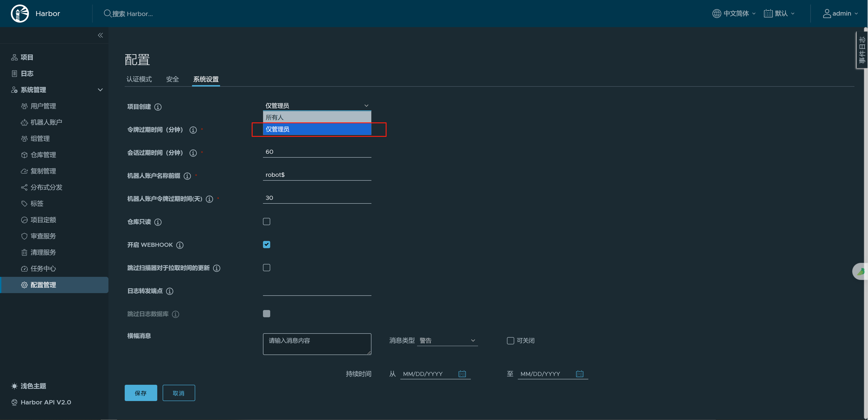Enable the 仓库只读 checkbox
Viewport: 868px width, 420px height.
point(267,222)
